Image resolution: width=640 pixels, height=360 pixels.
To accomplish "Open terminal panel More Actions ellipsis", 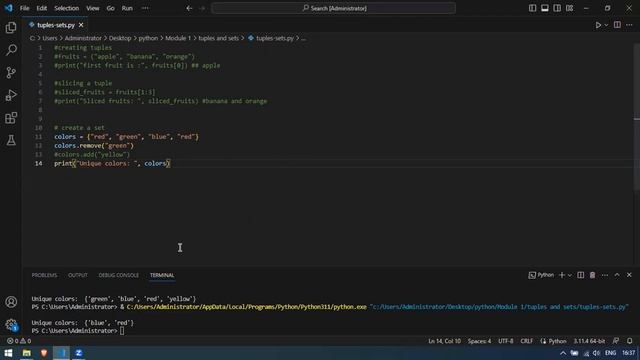I will [605, 275].
